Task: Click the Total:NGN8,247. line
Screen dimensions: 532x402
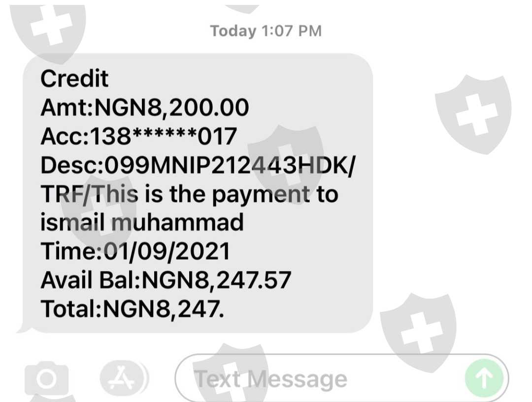Action: pyautogui.click(x=133, y=309)
